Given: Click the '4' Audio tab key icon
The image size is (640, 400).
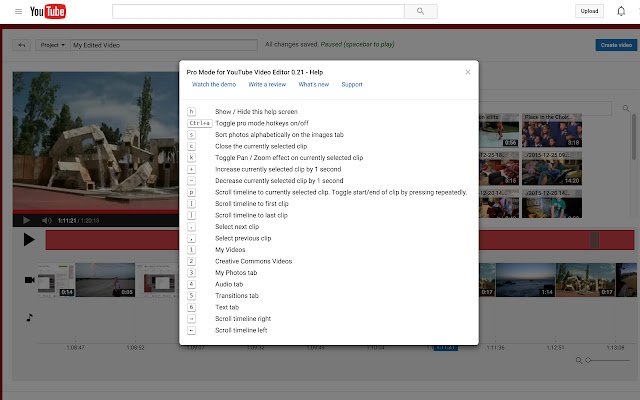Looking at the screenshot, I should pos(191,284).
